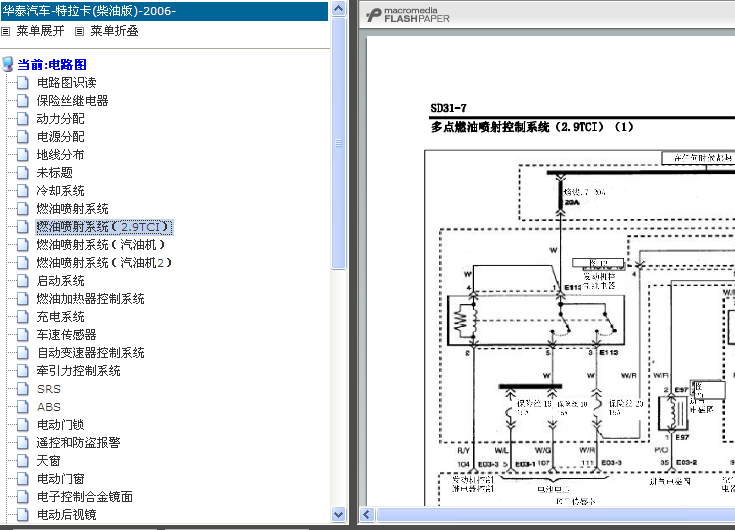Screen dimensions: 735x530
Task: Open the 电动门锁 entry
Action: (60, 425)
